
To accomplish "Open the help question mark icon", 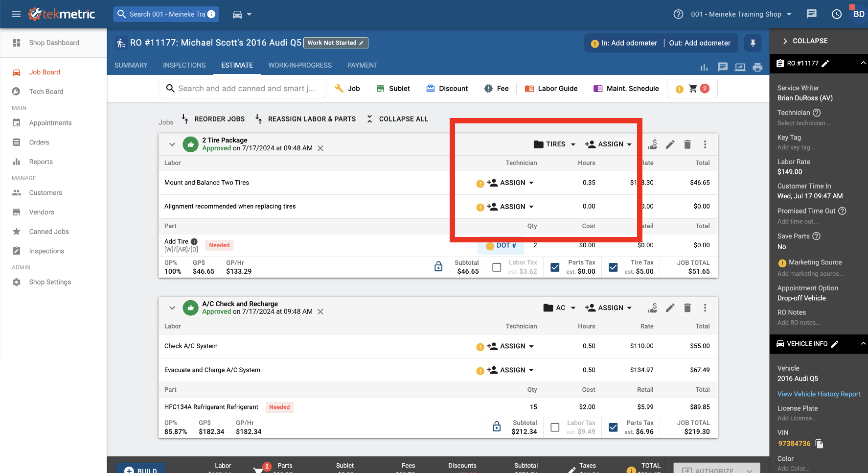I will [678, 14].
